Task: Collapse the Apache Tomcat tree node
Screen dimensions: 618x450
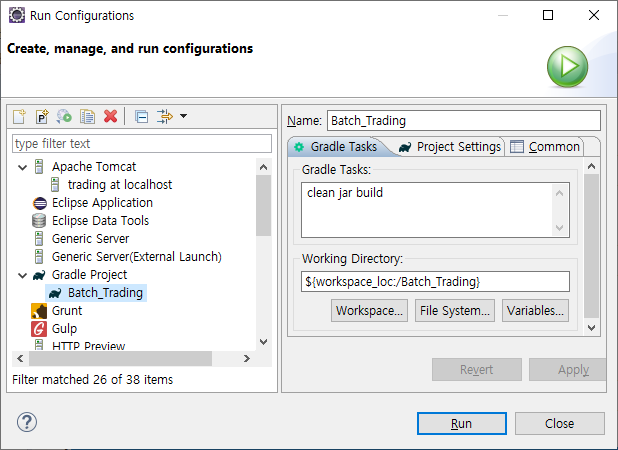Action: [x=22, y=167]
